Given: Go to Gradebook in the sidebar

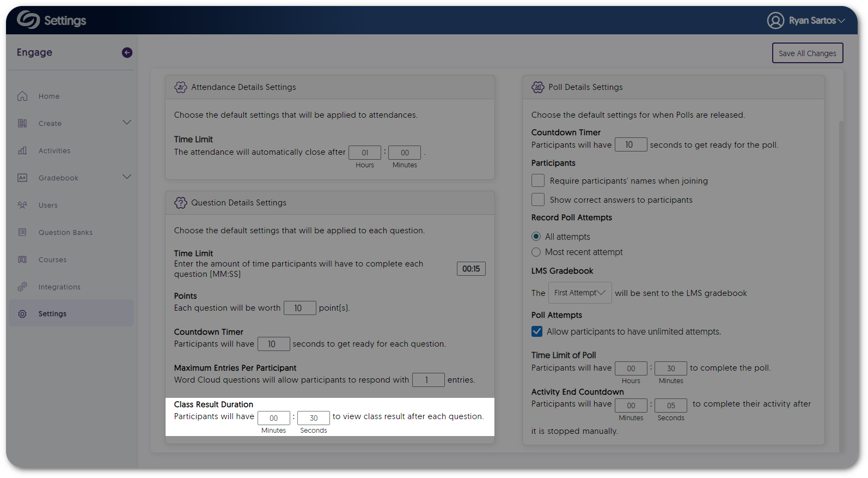Looking at the screenshot, I should [58, 178].
